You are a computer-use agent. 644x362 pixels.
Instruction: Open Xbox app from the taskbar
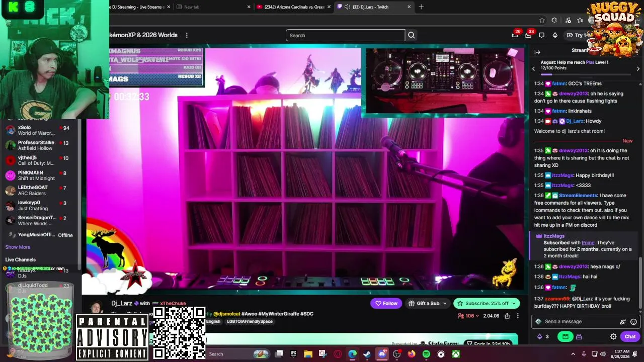pos(455,354)
